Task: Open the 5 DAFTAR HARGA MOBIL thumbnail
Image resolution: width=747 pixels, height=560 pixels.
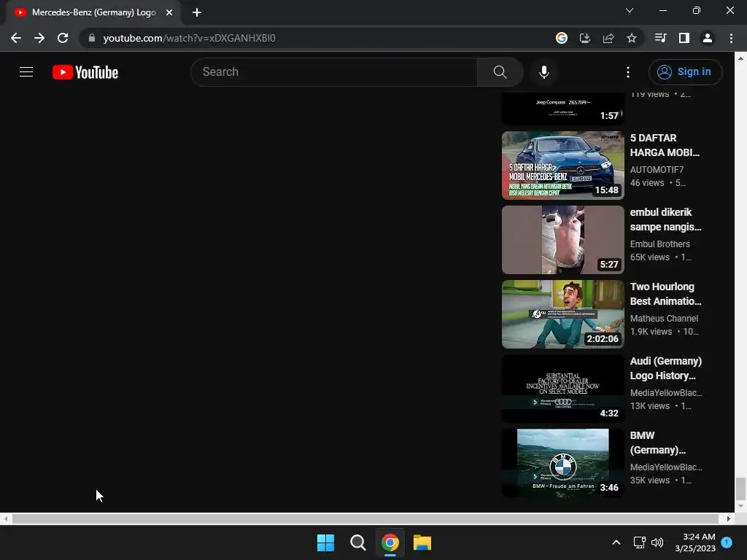Action: pyautogui.click(x=562, y=166)
